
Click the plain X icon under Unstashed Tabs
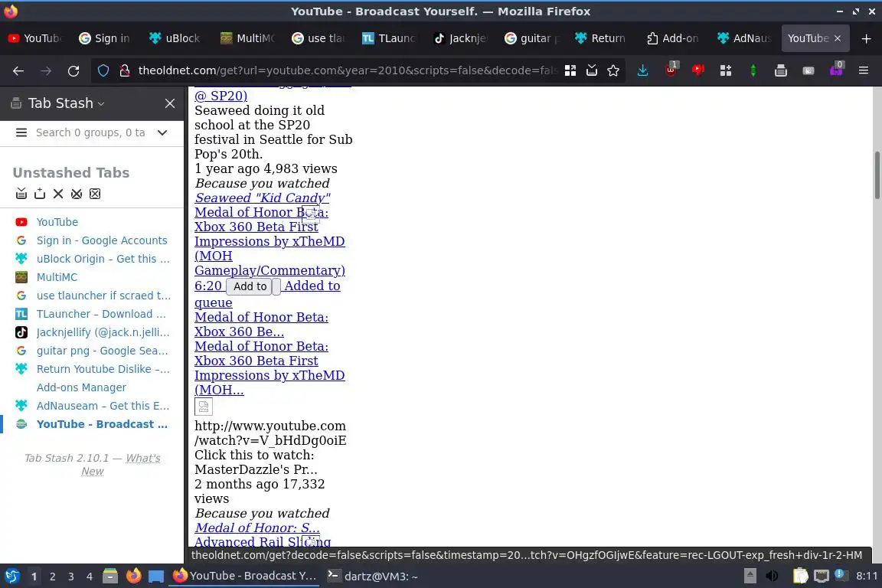pos(58,194)
